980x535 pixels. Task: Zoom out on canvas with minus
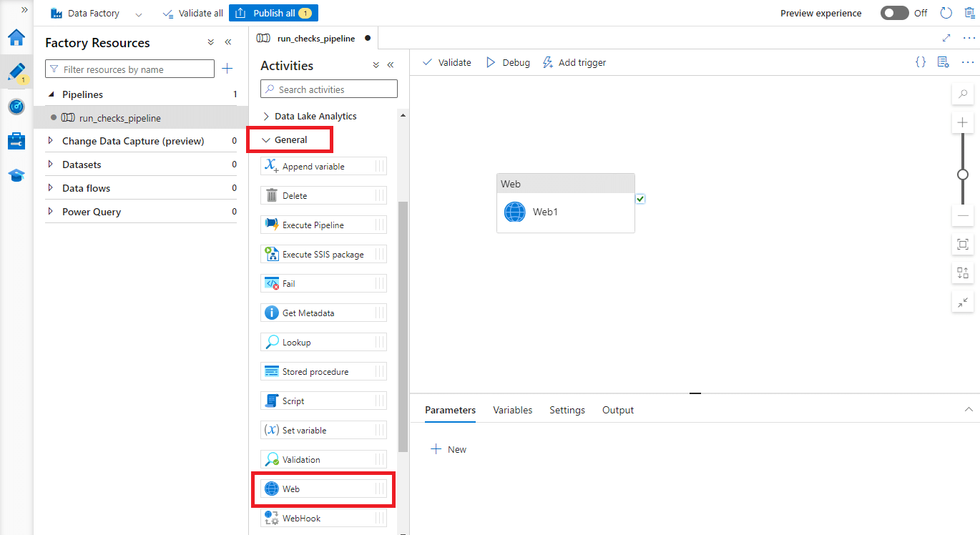coord(963,215)
